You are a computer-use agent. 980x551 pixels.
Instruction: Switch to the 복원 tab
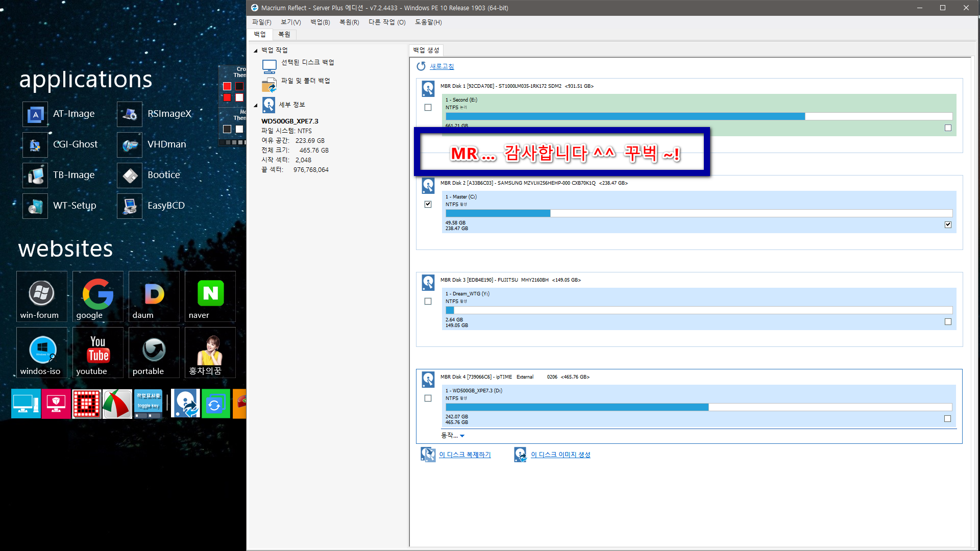tap(284, 35)
